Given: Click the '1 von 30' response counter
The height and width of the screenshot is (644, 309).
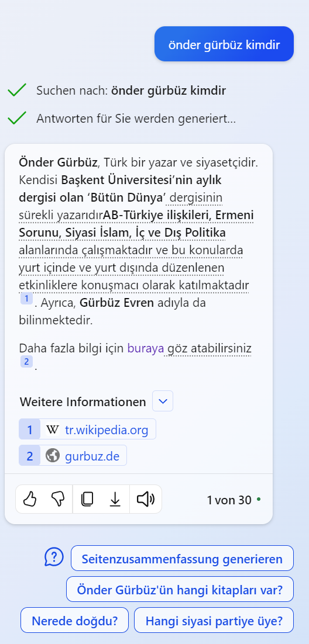Looking at the screenshot, I should tap(229, 500).
